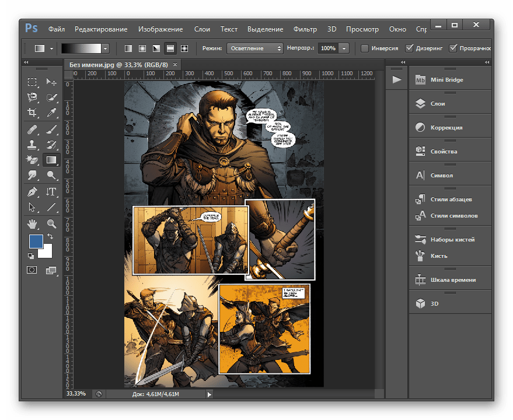Image resolution: width=513 pixels, height=420 pixels.
Task: Expand the Непрозр. opacity slider arrow
Action: tap(344, 48)
